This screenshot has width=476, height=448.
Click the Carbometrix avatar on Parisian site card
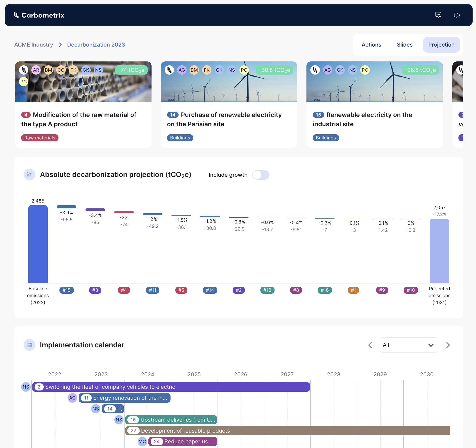coord(169,70)
